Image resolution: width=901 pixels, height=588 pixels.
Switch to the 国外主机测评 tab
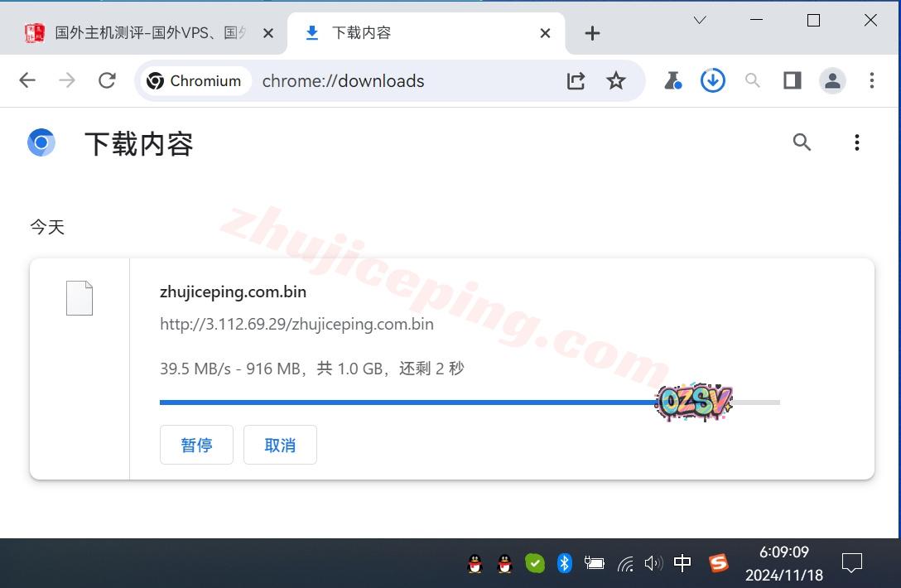point(149,33)
